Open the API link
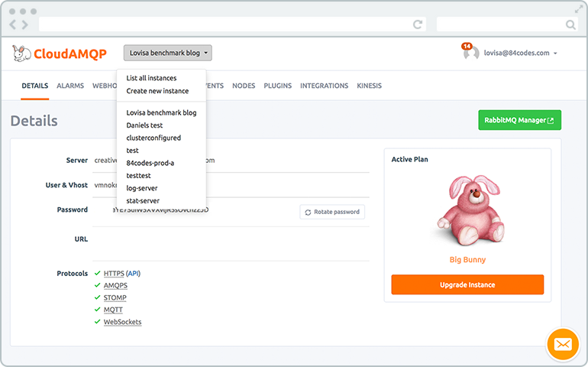588x367 pixels. click(133, 274)
